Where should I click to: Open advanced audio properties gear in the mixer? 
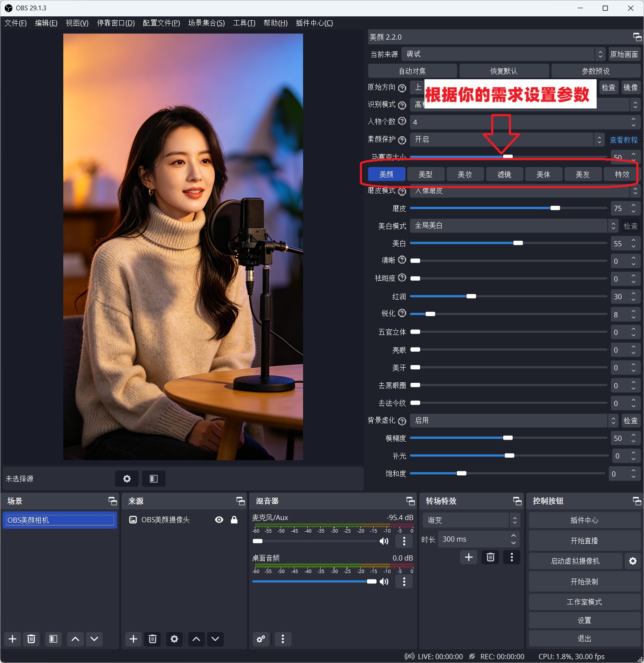click(260, 639)
